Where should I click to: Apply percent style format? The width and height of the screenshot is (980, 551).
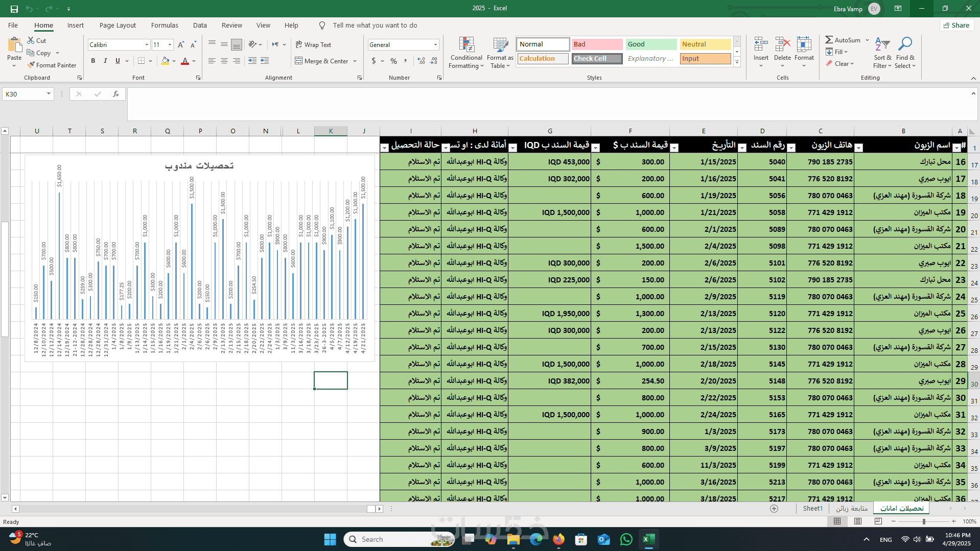[x=393, y=61]
